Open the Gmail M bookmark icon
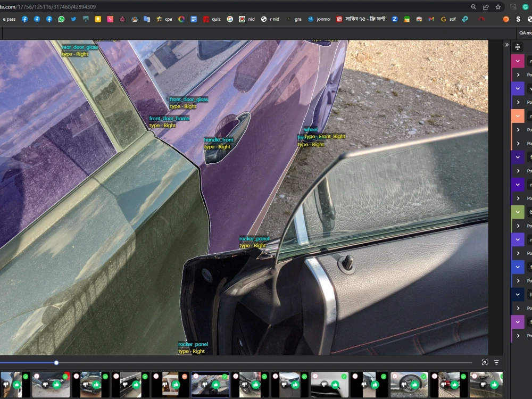The height and width of the screenshot is (399, 532). (x=431, y=19)
